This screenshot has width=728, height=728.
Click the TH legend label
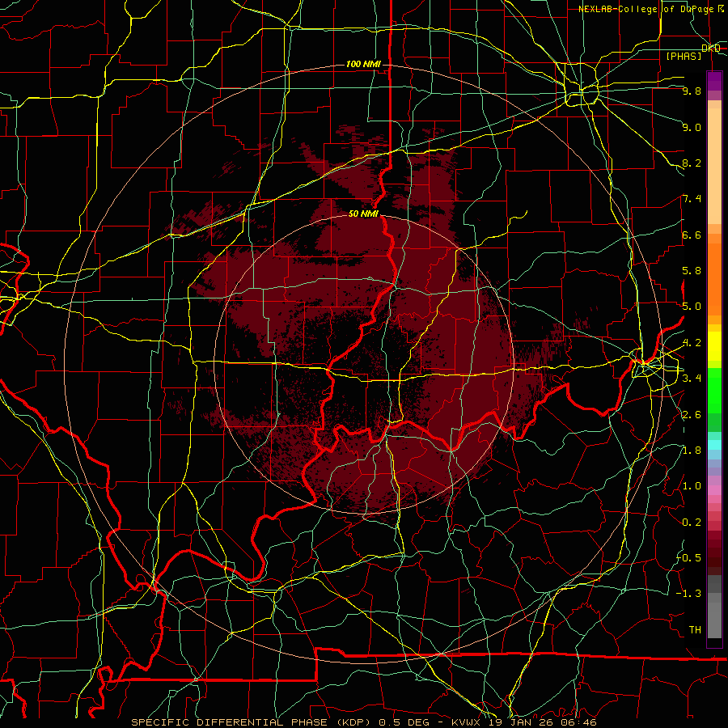click(x=695, y=630)
